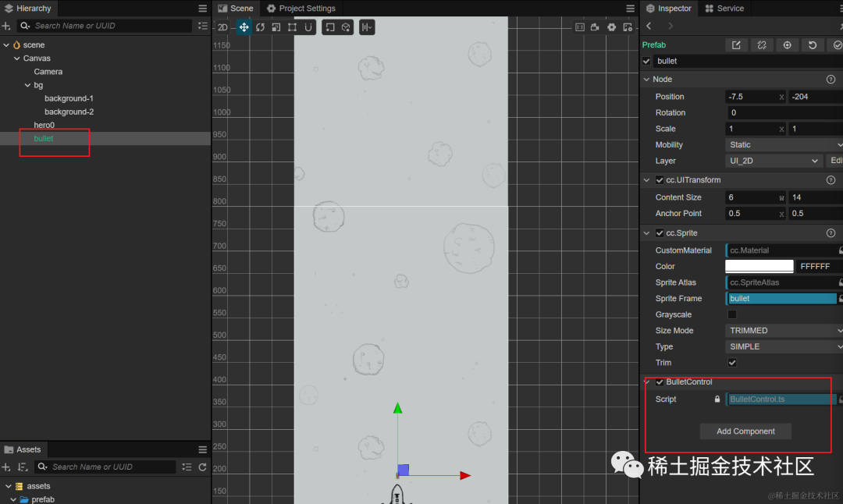Toggle the 2D view mode button
The width and height of the screenshot is (843, 504).
[x=222, y=27]
